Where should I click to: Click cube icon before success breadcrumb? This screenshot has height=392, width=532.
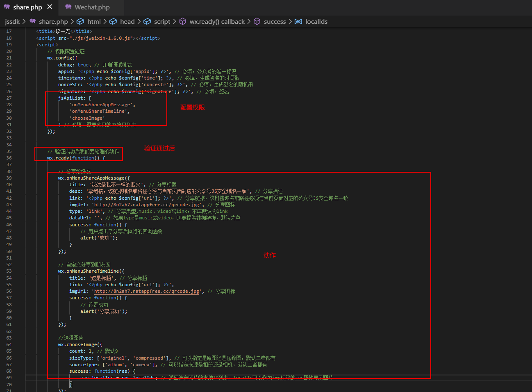tap(257, 21)
